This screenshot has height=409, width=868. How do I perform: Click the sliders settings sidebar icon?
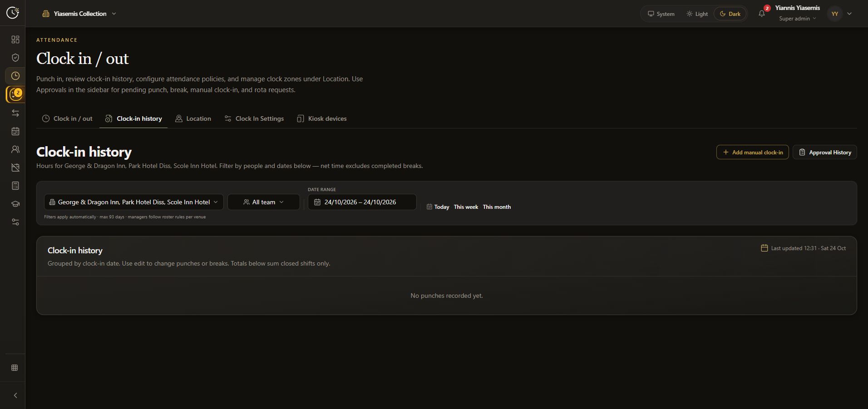pyautogui.click(x=15, y=222)
